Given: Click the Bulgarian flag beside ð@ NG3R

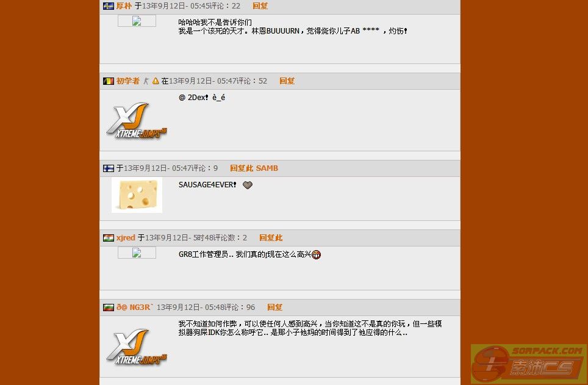Looking at the screenshot, I should point(109,308).
